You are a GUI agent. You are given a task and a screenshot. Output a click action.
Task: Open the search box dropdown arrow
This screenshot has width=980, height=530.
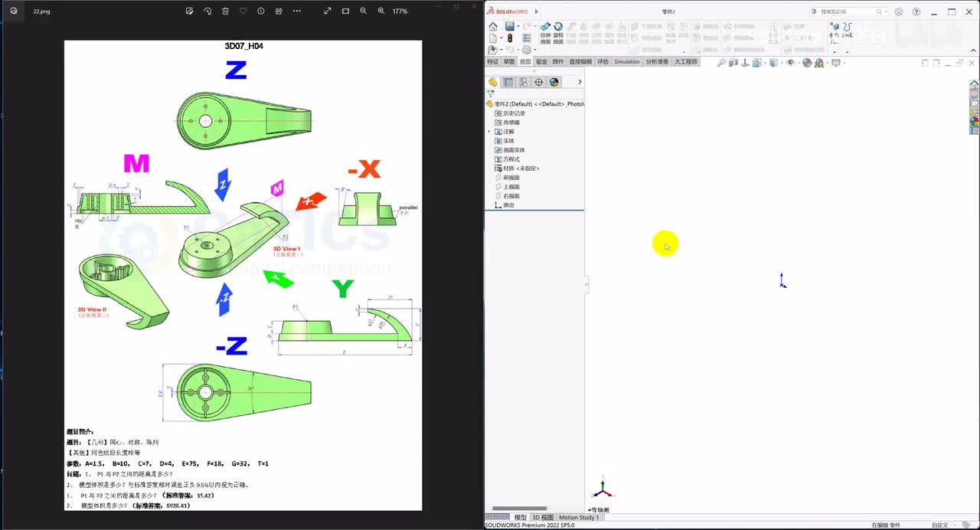887,11
